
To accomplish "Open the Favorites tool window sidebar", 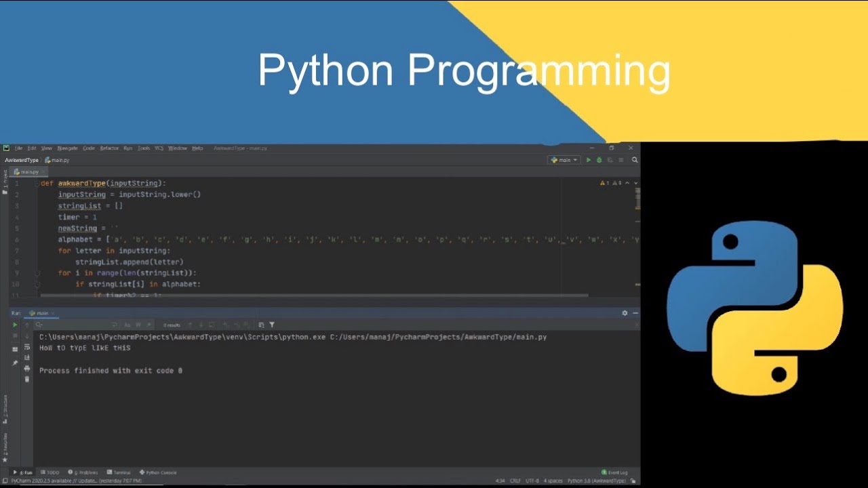I will pyautogui.click(x=5, y=447).
